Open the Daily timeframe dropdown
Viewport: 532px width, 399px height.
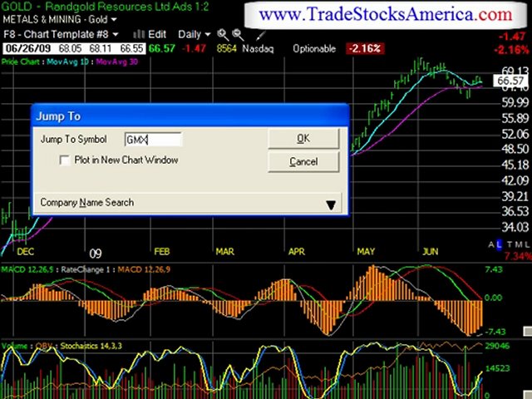point(194,34)
